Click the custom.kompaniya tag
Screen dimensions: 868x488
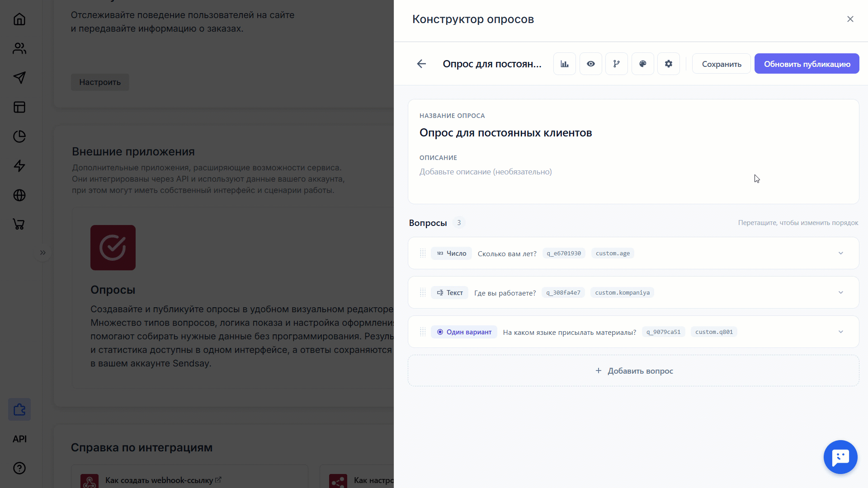pos(623,292)
